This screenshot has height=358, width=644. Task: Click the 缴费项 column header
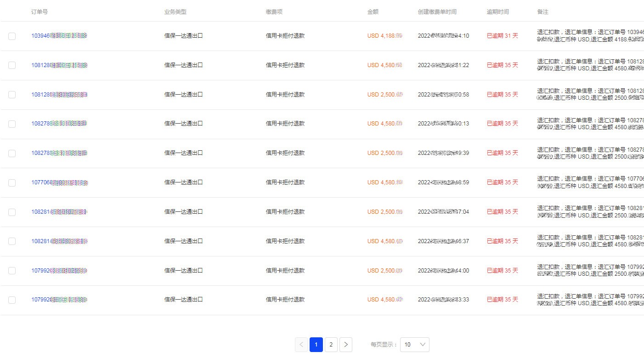point(274,11)
